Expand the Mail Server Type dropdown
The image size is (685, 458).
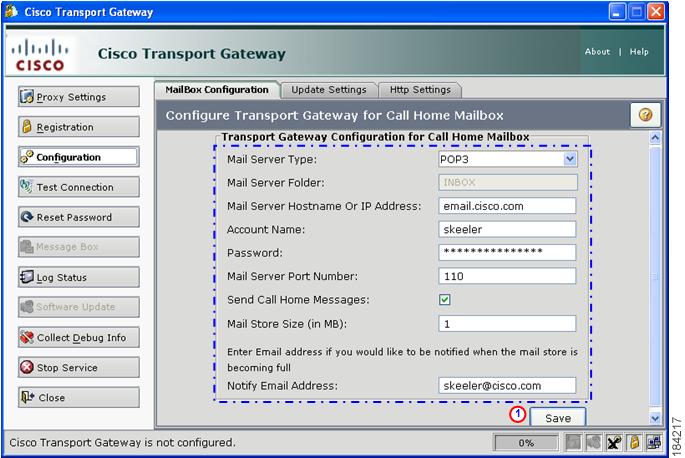(x=570, y=160)
